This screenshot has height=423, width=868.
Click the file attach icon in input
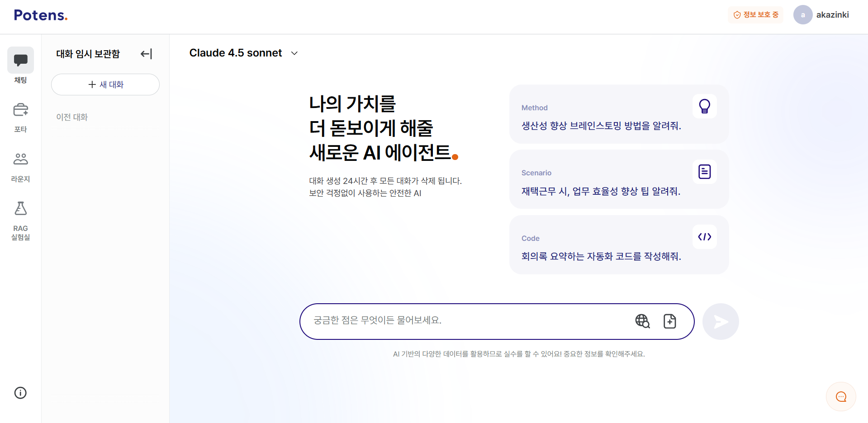[x=669, y=321]
